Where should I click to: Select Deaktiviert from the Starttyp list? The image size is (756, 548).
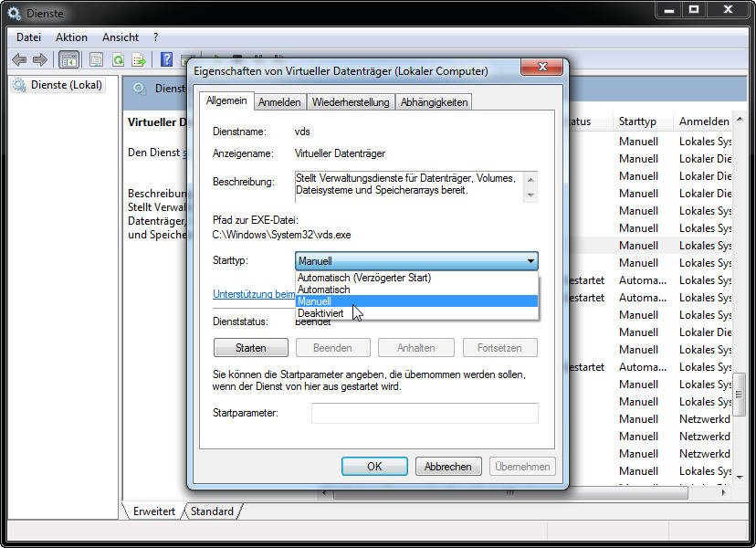pos(416,313)
